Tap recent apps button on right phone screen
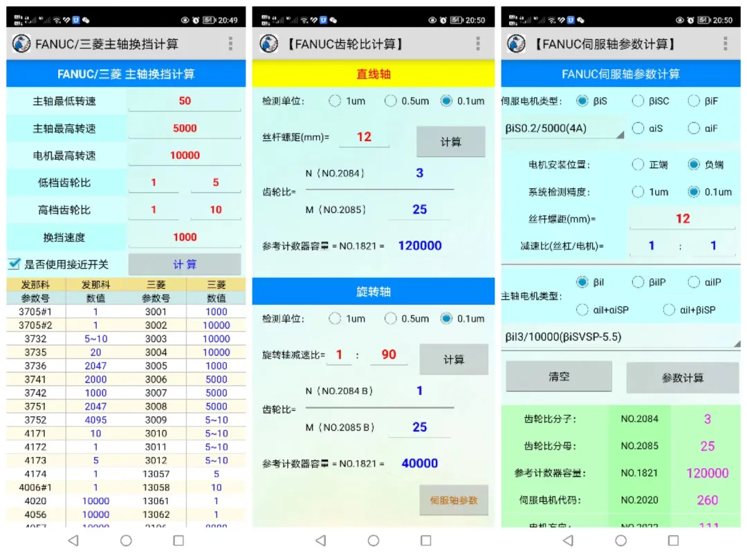Screen dimensions: 747x560 click(673, 540)
